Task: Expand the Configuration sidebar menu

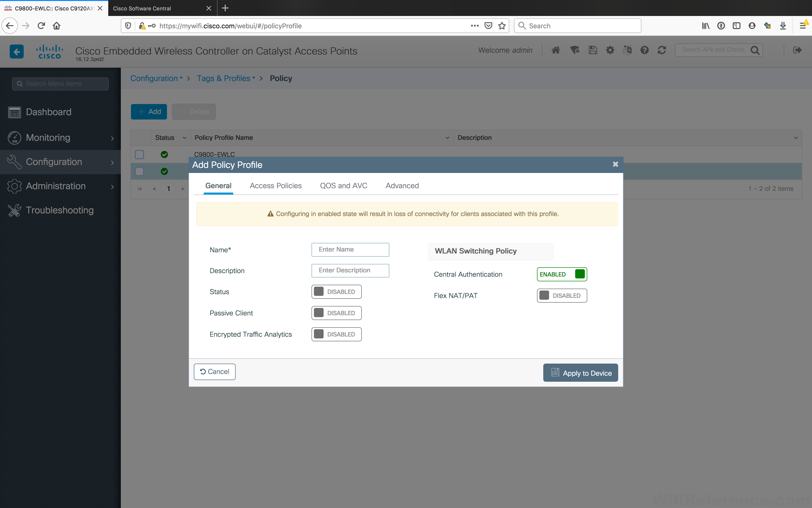Action: click(60, 162)
